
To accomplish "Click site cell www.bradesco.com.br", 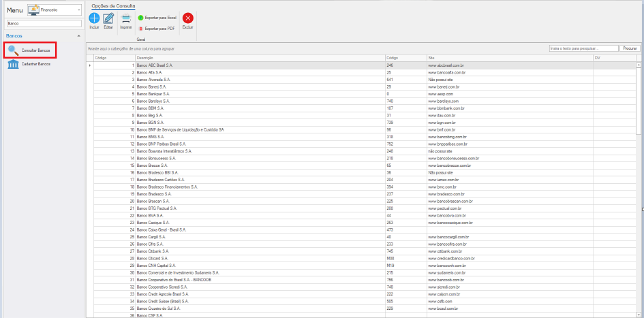I will click(510, 193).
